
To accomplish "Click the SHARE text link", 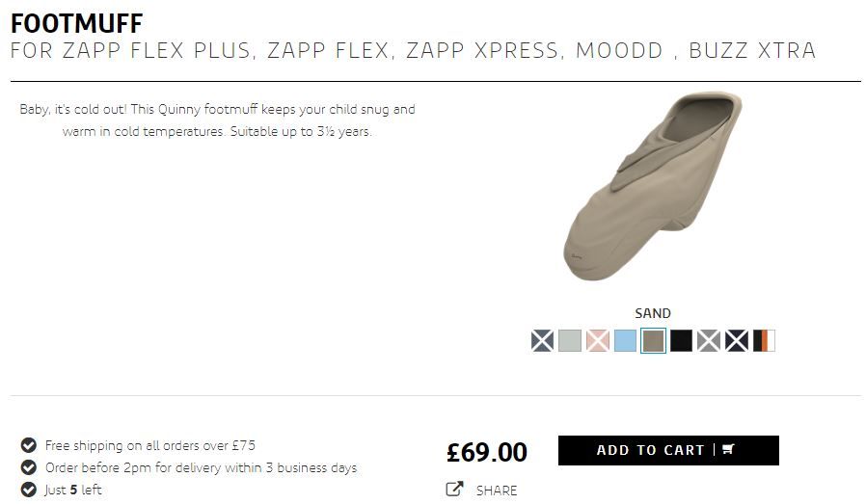I will coord(497,491).
